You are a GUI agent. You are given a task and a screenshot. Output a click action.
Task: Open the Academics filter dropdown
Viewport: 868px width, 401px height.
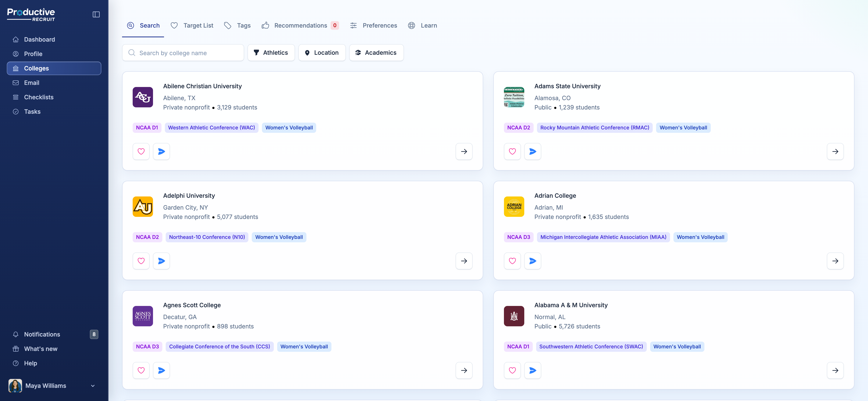click(376, 53)
